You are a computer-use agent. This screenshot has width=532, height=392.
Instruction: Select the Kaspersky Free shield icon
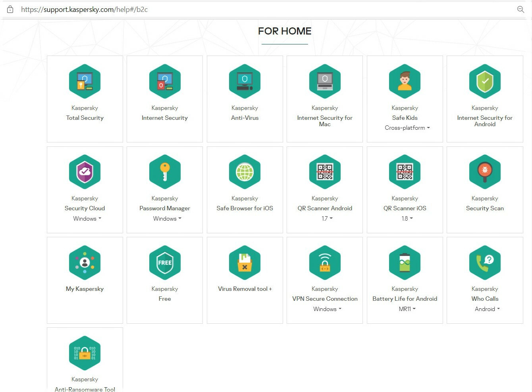tap(165, 263)
